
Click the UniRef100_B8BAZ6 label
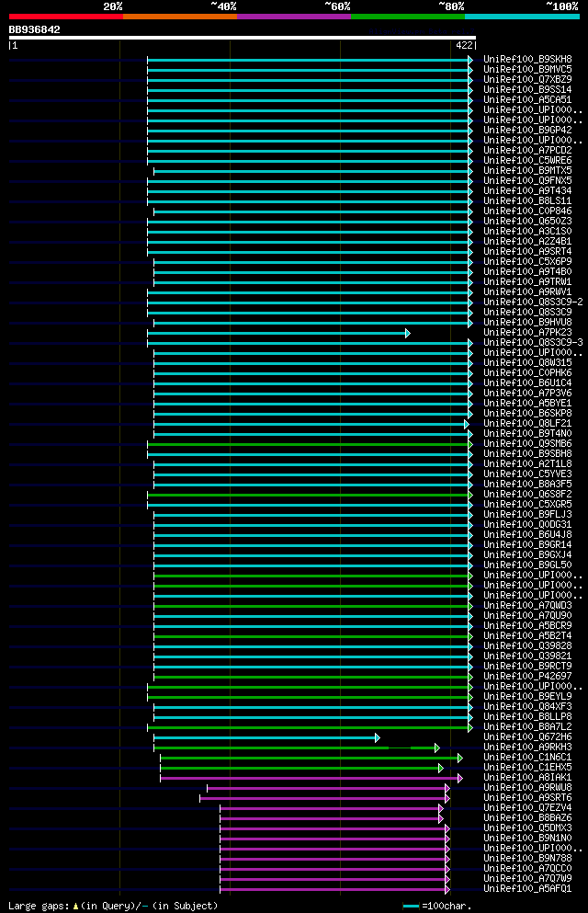tap(527, 818)
